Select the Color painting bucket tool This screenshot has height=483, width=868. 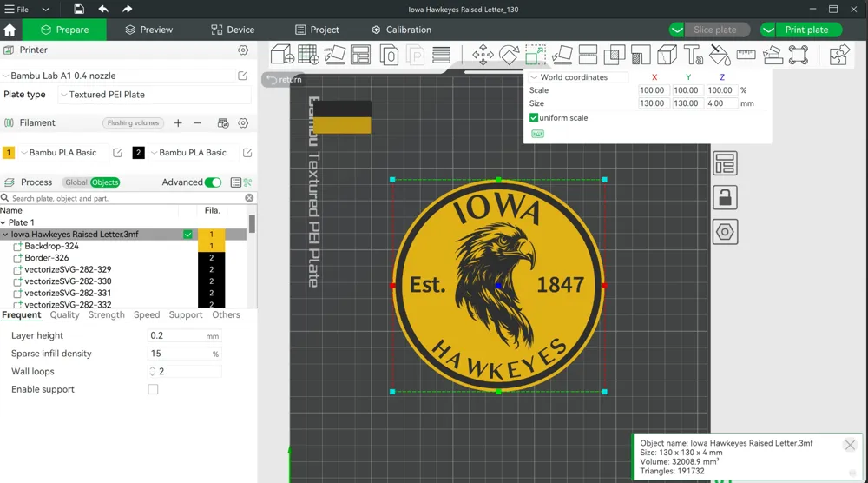(x=720, y=56)
